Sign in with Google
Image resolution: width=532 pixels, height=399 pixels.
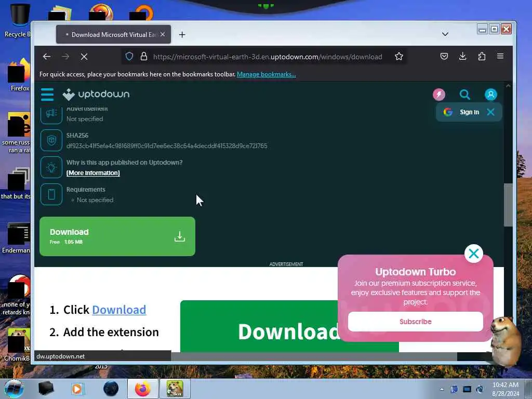(462, 112)
